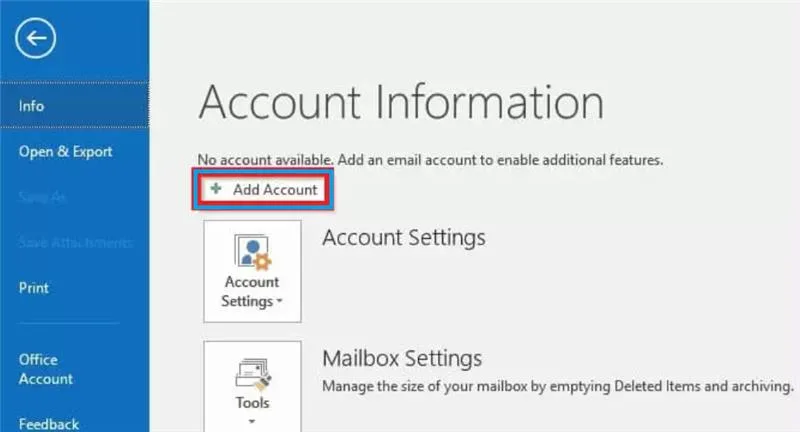Select the Info menu item
This screenshot has height=432, width=800.
click(x=74, y=106)
